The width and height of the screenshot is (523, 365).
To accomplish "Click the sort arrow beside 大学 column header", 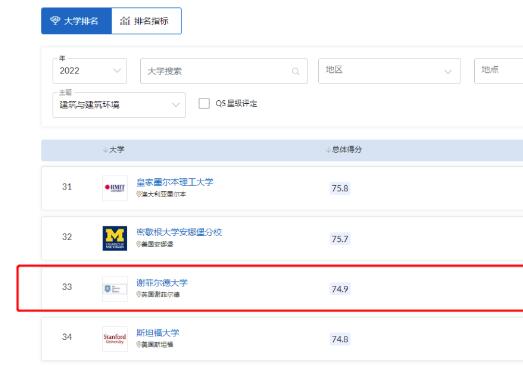I will click(105, 149).
